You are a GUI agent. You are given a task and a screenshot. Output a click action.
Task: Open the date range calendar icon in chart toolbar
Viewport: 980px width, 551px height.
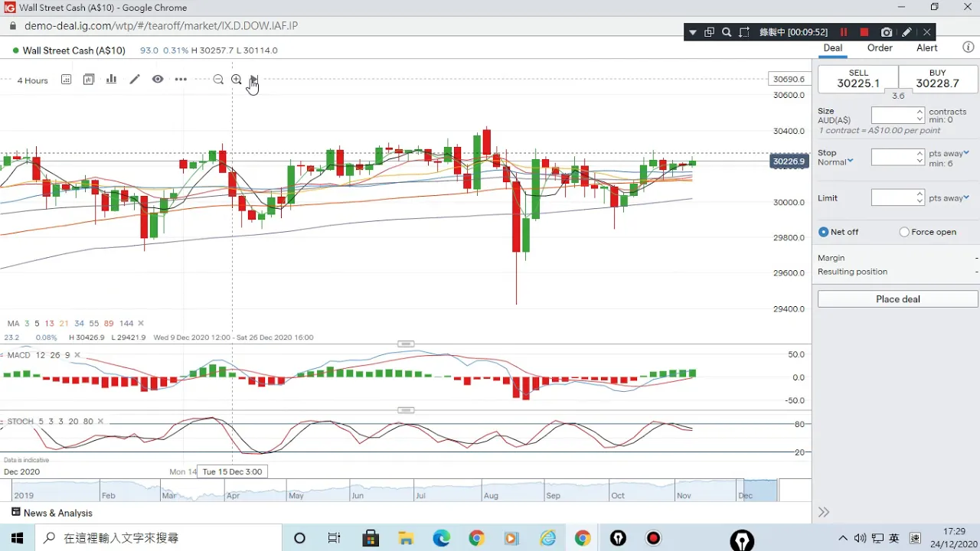click(66, 80)
